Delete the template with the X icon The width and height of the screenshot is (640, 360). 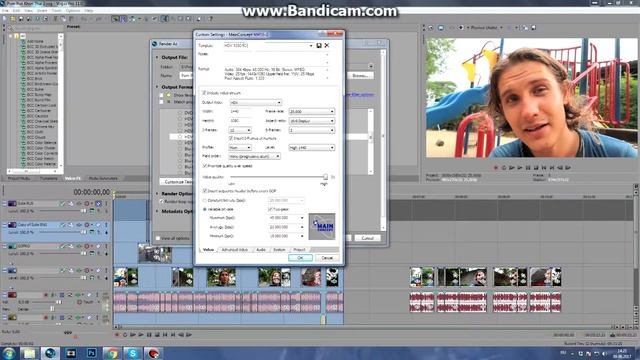pos(327,46)
